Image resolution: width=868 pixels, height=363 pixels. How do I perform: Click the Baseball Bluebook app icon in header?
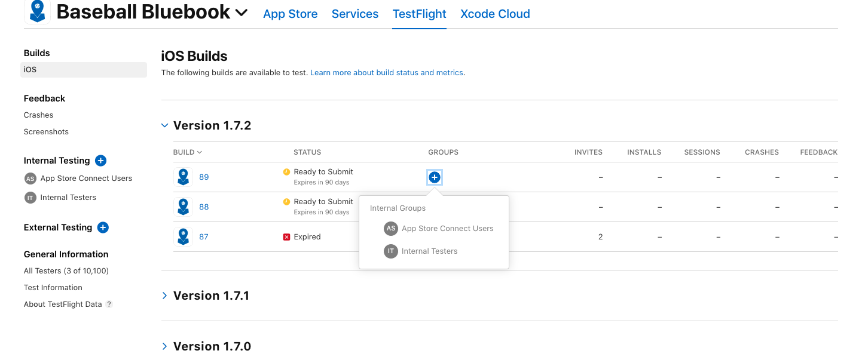(x=37, y=11)
